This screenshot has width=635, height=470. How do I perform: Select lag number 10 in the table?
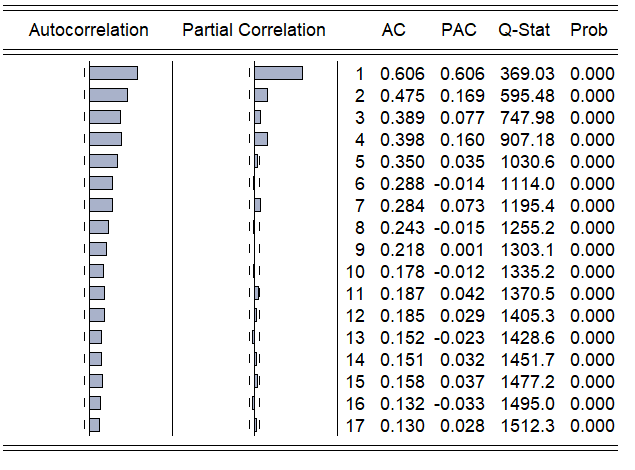pyautogui.click(x=355, y=272)
